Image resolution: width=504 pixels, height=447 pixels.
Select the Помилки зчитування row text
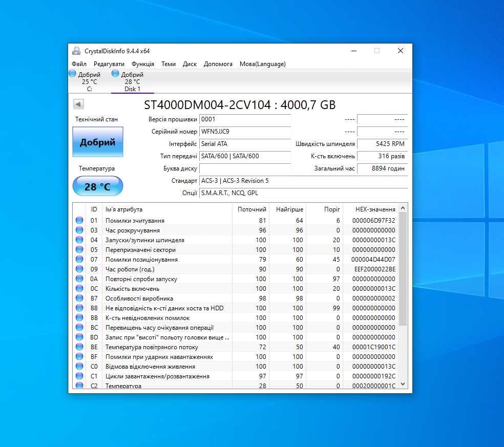135,221
